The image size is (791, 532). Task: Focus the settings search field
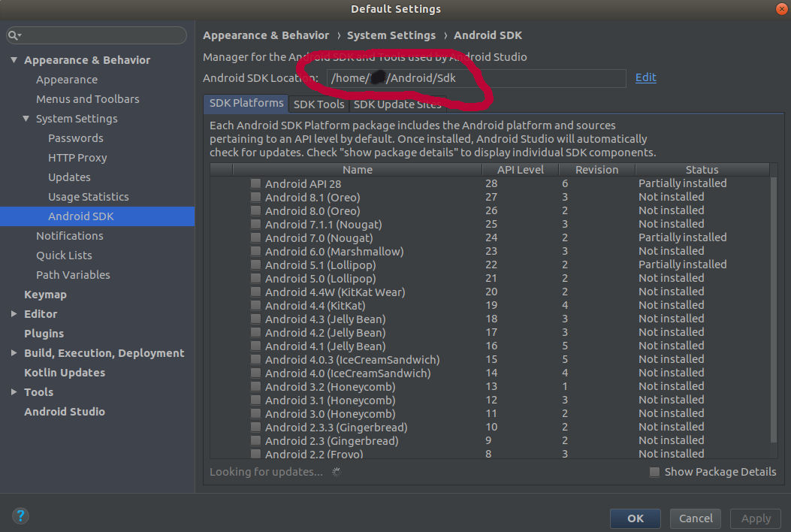pos(96,35)
